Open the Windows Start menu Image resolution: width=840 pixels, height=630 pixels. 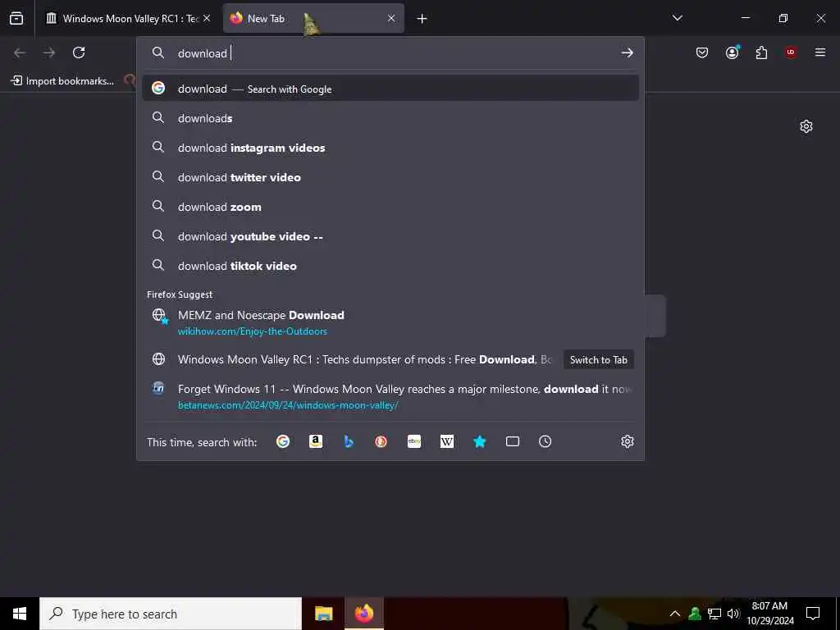[20, 614]
